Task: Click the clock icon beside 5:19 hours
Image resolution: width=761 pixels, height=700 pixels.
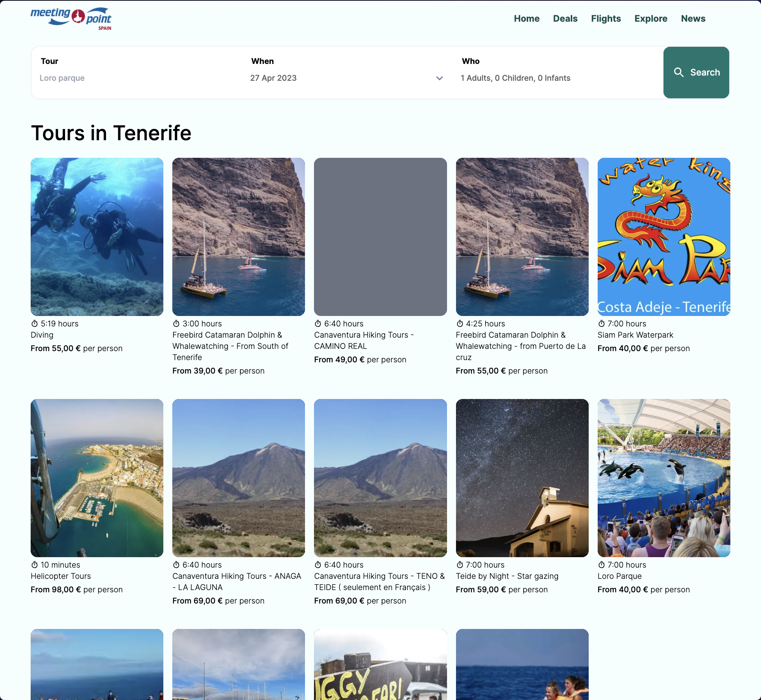Action: [34, 323]
